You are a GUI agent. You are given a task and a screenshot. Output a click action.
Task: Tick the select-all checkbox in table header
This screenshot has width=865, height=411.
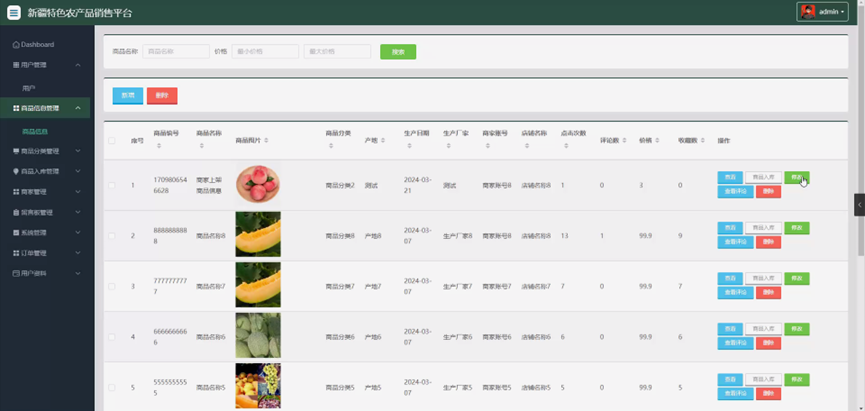pos(111,141)
